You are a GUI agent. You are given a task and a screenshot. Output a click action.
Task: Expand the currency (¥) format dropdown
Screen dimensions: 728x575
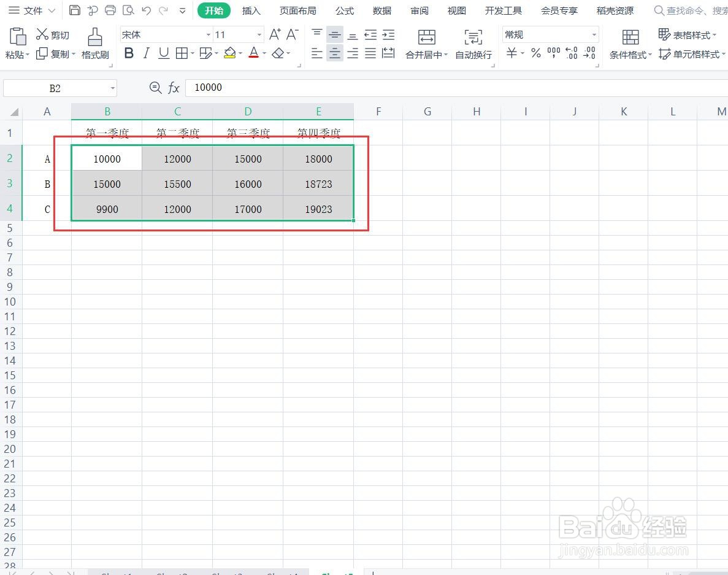tap(523, 53)
